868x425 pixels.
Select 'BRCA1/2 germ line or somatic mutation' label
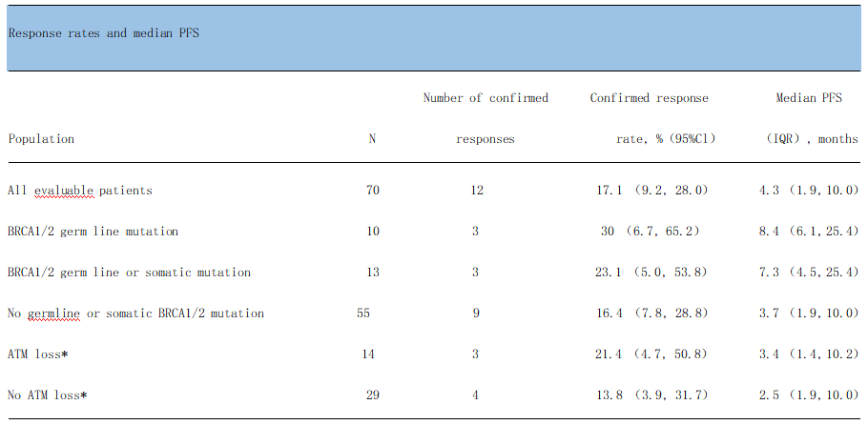[x=129, y=273]
